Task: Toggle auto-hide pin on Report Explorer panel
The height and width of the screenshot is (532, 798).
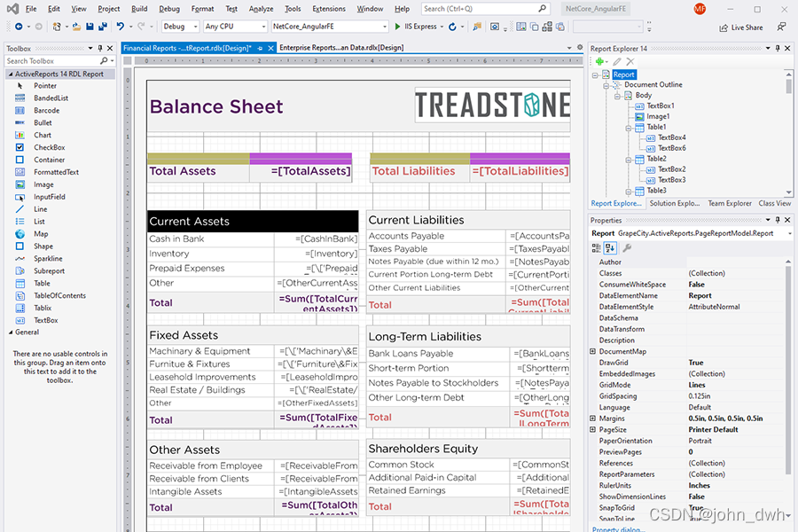Action: pyautogui.click(x=778, y=49)
